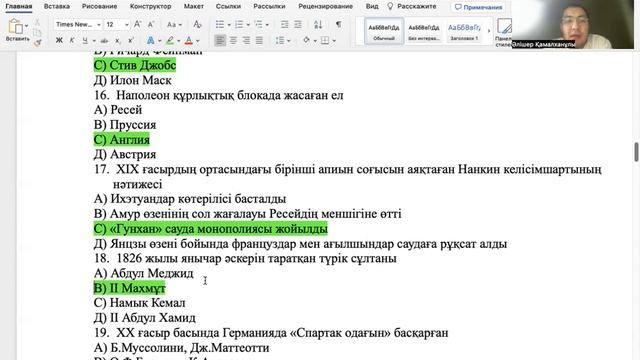Increase font size with the large A icon

tap(138, 24)
